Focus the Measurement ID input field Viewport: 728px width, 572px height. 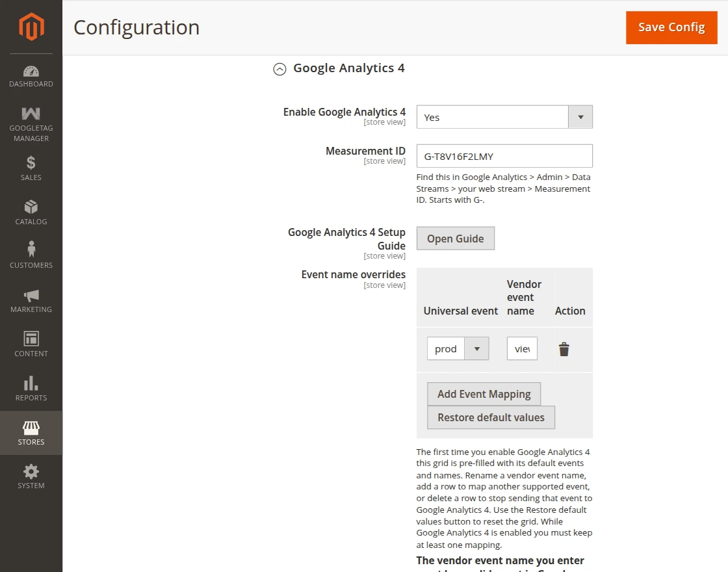tap(504, 156)
